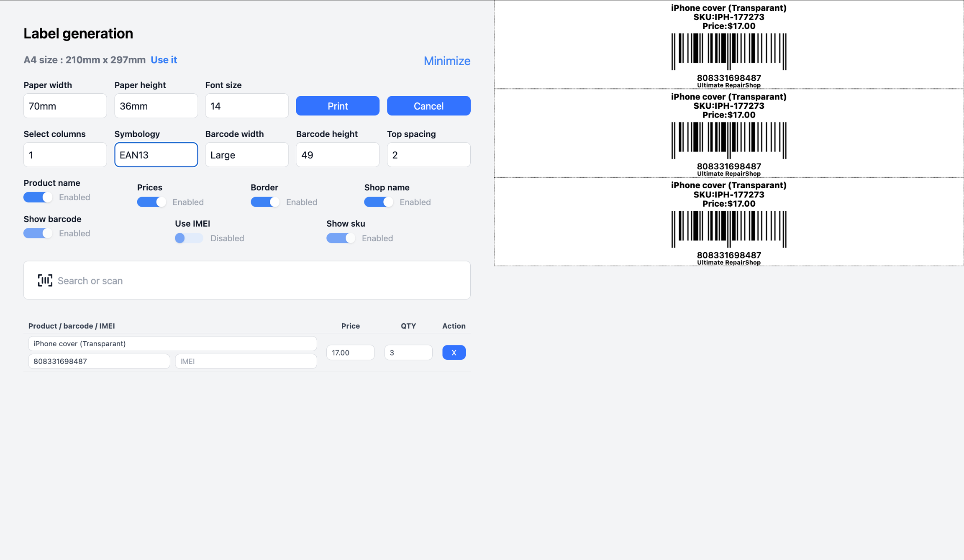Screen dimensions: 964x560
Task: Click the QTY field showing 3
Action: 408,353
